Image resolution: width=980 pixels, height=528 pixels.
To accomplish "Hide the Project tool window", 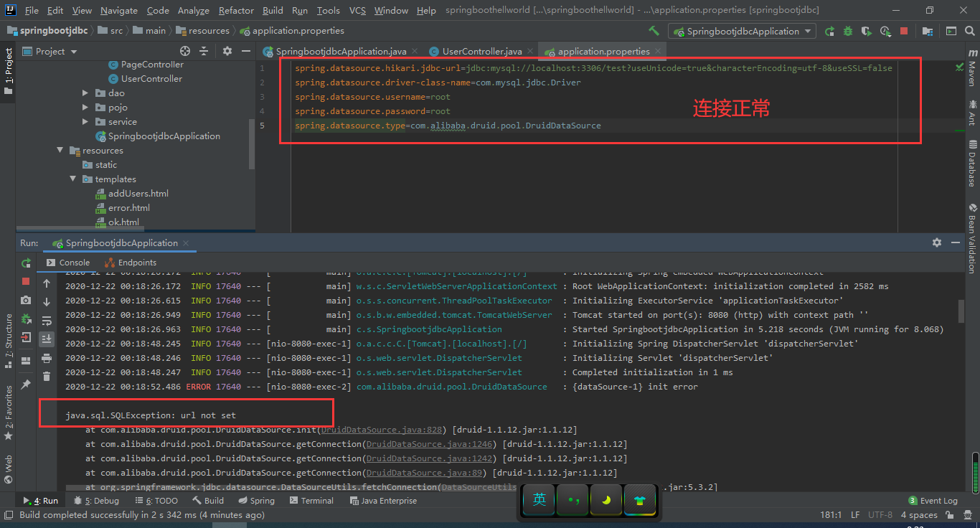I will (x=245, y=51).
